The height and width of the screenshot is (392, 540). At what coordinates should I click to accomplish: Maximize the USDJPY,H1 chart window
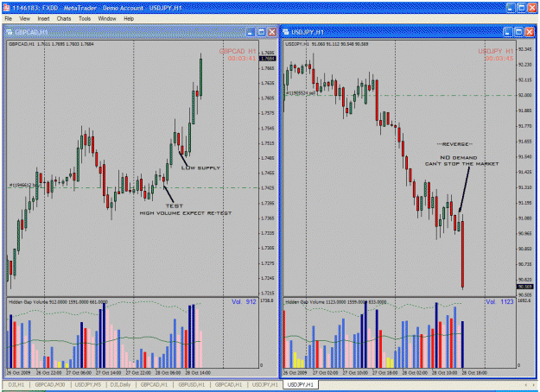click(518, 32)
